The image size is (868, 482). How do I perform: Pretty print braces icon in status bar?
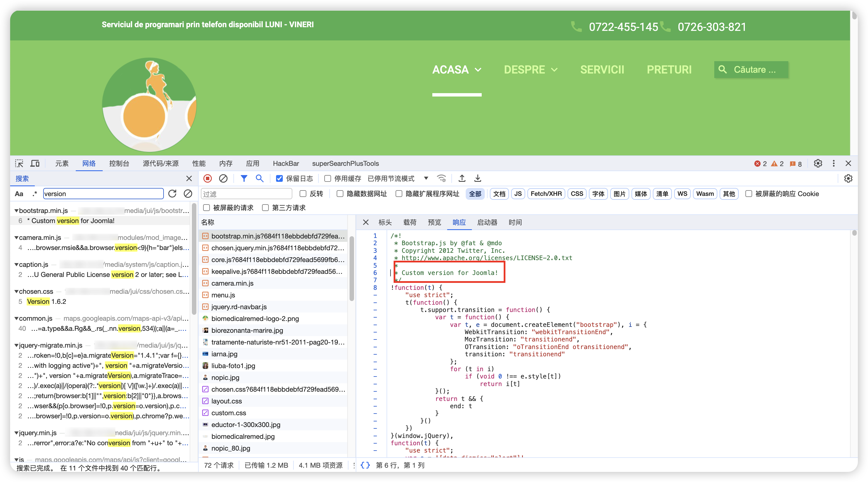(x=365, y=465)
